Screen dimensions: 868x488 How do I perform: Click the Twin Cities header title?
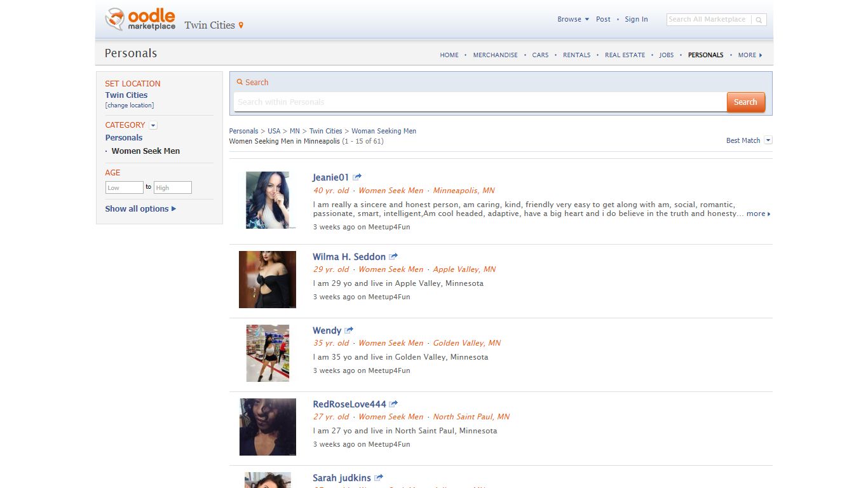click(210, 25)
